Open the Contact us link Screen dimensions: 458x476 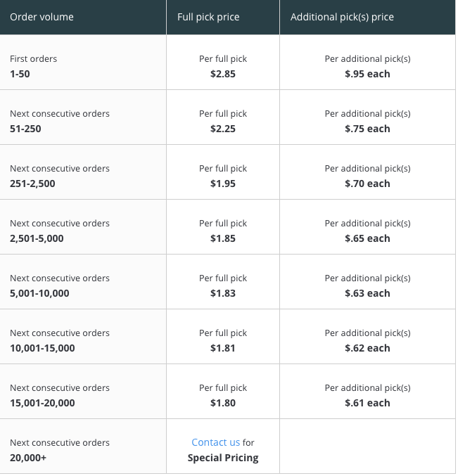point(216,442)
